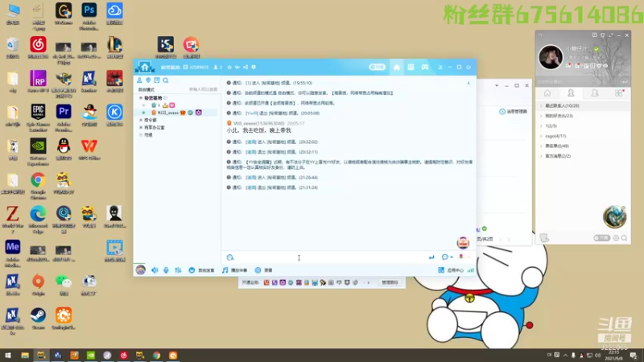644x362 pixels.
Task: Search the channel with magnifier icon
Action: tap(166, 80)
